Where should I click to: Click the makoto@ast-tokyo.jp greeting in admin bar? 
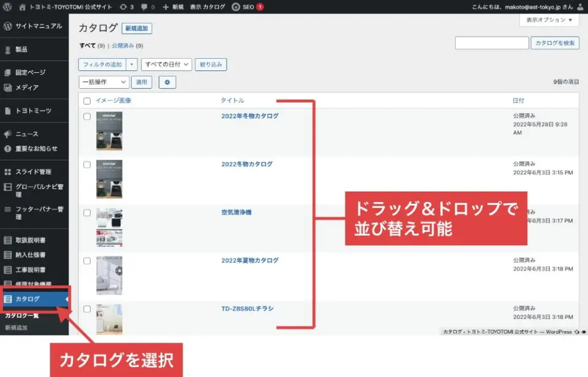click(522, 7)
